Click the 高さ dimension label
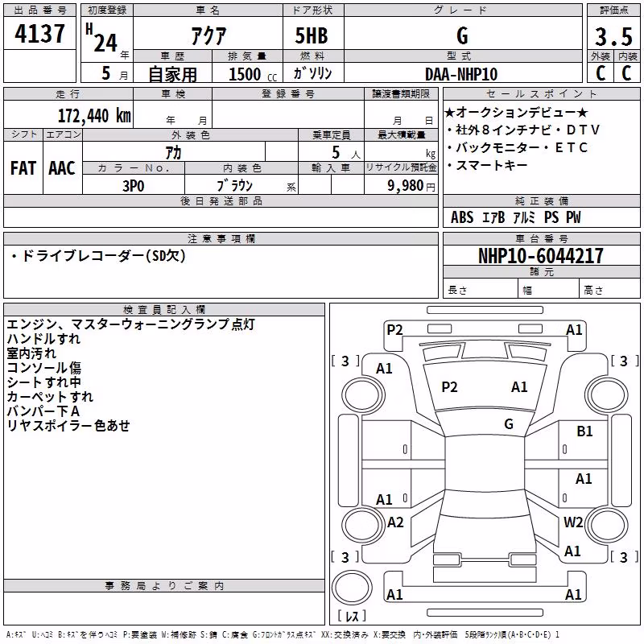Image resolution: width=644 pixels, height=644 pixels. pyautogui.click(x=593, y=291)
